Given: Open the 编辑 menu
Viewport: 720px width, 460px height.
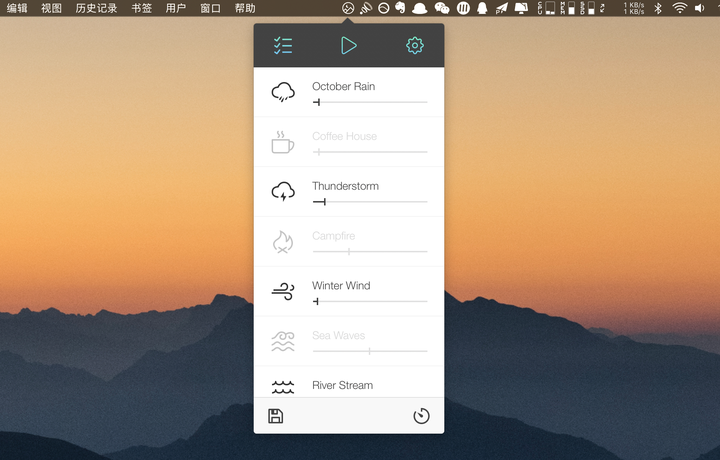Looking at the screenshot, I should [x=17, y=8].
